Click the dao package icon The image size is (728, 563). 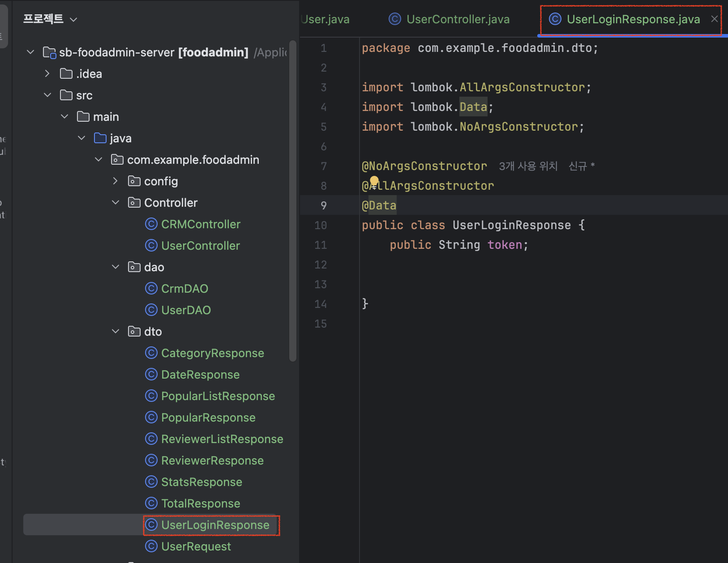(x=134, y=267)
